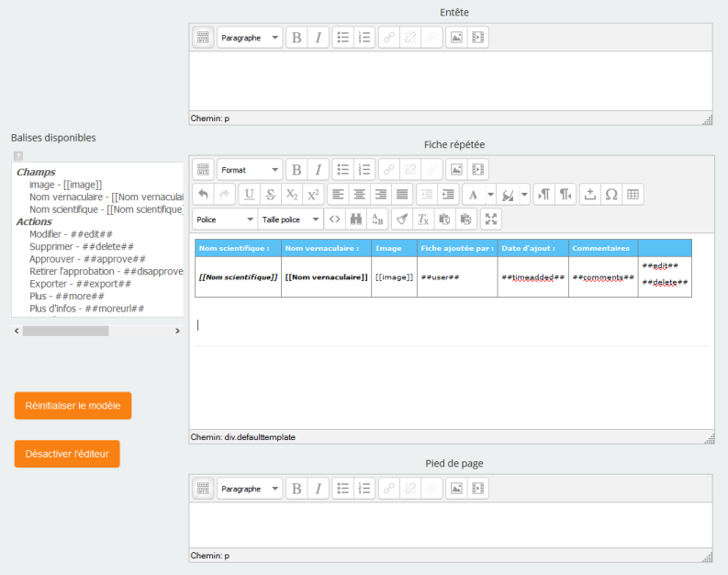Clean up messy code with brush icon
This screenshot has width=728, height=575.
(x=402, y=220)
